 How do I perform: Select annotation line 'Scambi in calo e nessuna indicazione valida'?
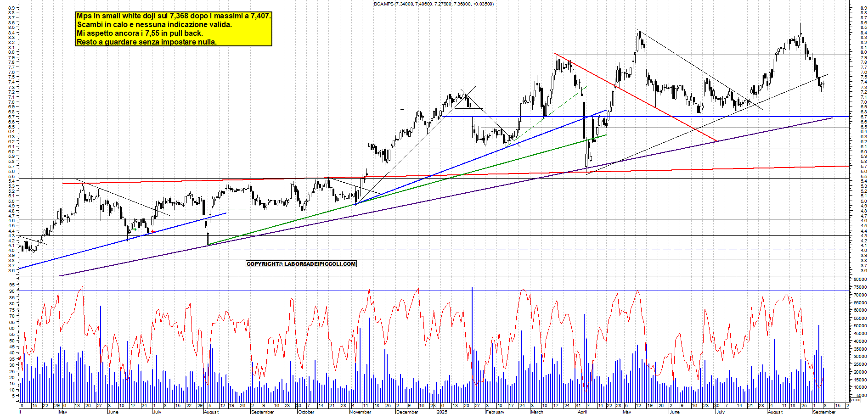click(x=154, y=25)
